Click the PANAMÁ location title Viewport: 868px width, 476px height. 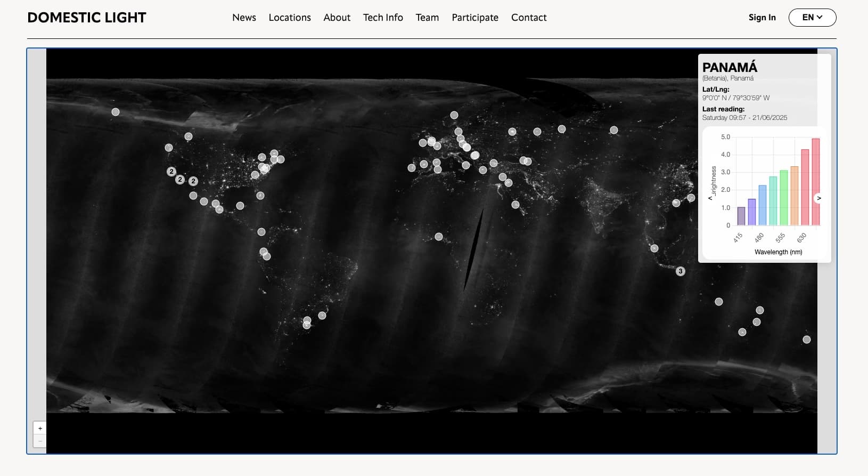pyautogui.click(x=730, y=67)
